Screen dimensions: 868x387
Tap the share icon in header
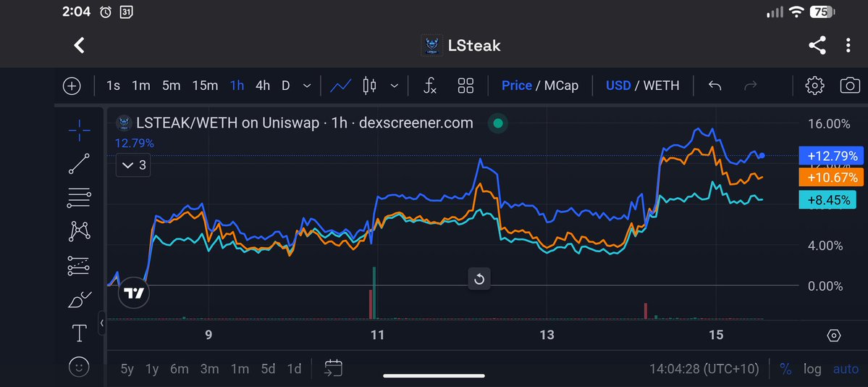(817, 46)
